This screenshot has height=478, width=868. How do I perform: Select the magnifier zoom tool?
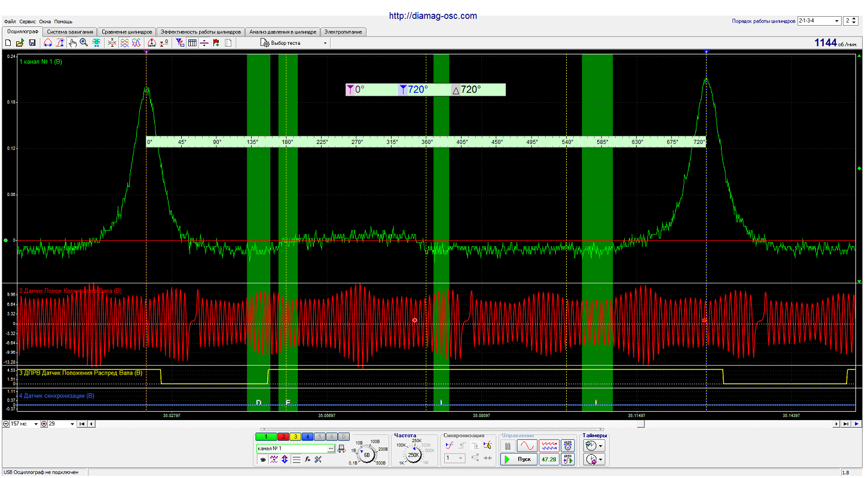tap(84, 42)
